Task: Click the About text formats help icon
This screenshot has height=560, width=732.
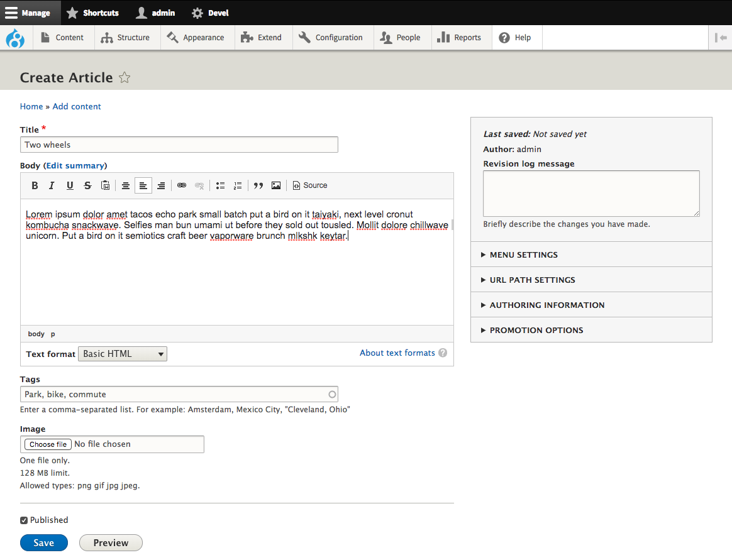Action: [x=443, y=353]
